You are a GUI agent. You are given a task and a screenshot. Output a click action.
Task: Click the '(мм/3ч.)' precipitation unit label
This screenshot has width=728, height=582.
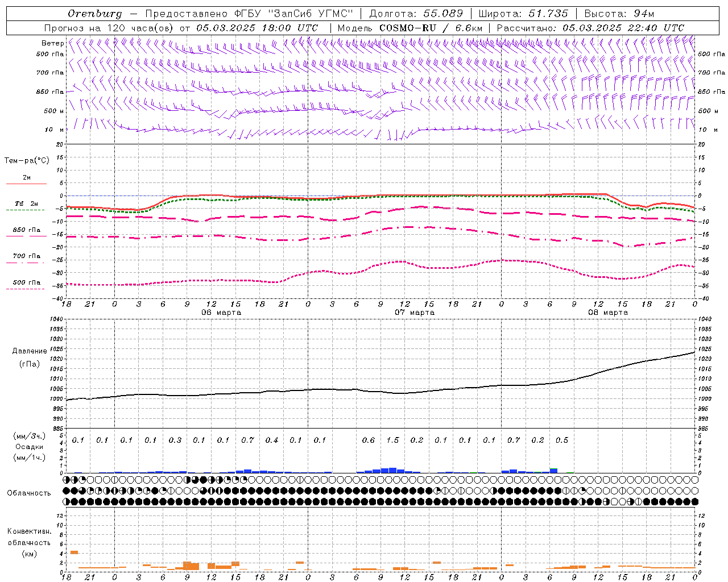pos(30,436)
